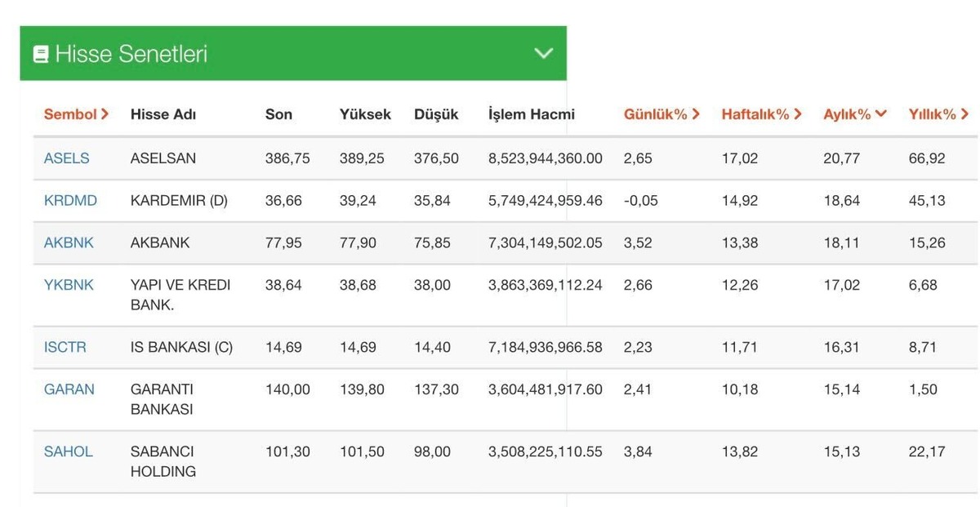This screenshot has width=980, height=507.
Task: Click the Son column header
Action: point(278,114)
